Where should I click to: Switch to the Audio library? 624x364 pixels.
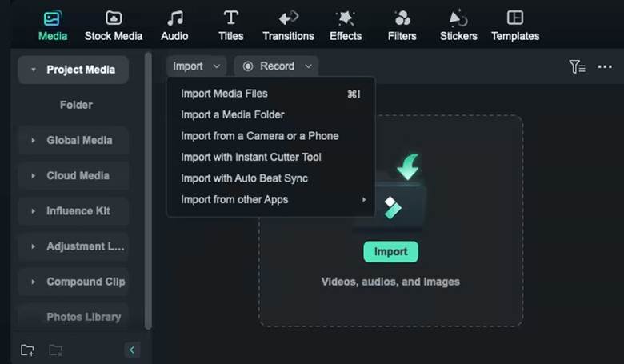[x=174, y=26]
